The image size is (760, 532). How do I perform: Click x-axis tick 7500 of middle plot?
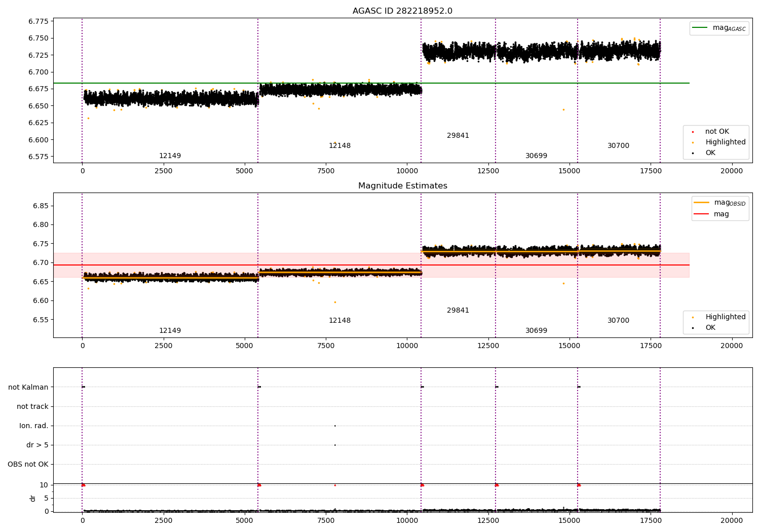tap(326, 346)
